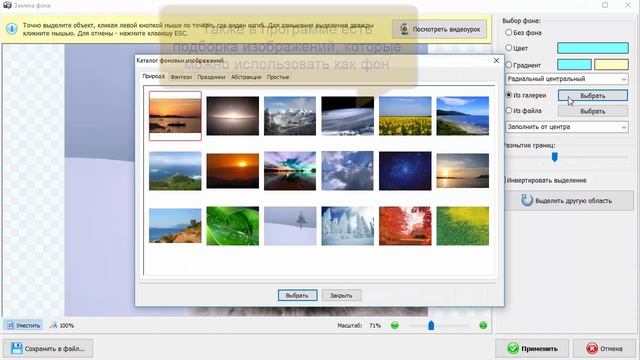Click Выбрать next to Из файла
The image size is (640, 360).
click(x=593, y=111)
